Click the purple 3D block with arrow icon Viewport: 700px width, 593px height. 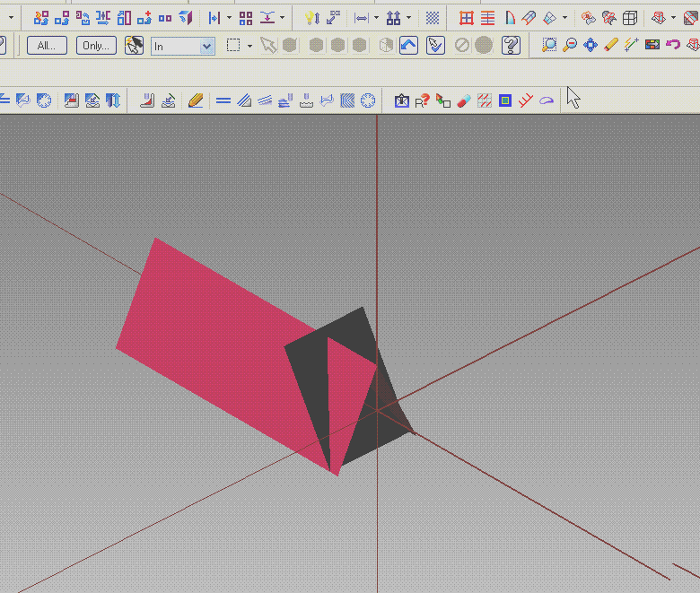tap(186, 18)
